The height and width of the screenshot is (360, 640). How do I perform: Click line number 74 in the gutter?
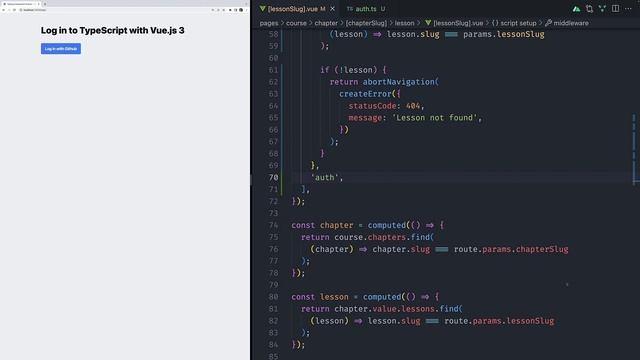273,225
